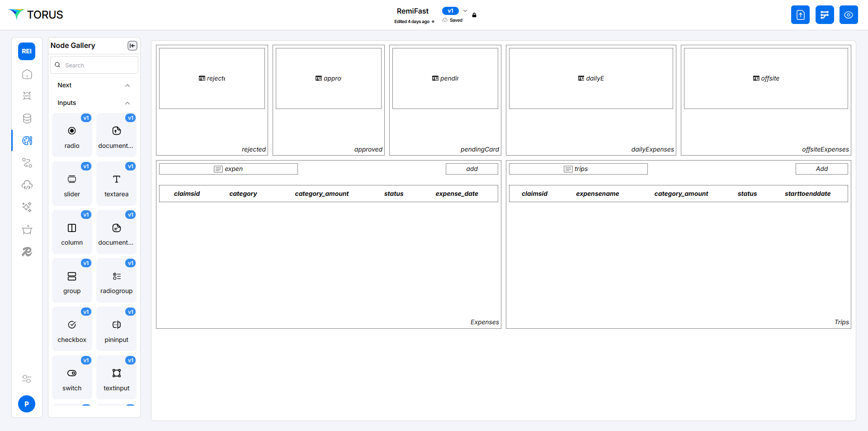Select the slider node in gallery
The width and height of the screenshot is (868, 431).
[x=72, y=184]
